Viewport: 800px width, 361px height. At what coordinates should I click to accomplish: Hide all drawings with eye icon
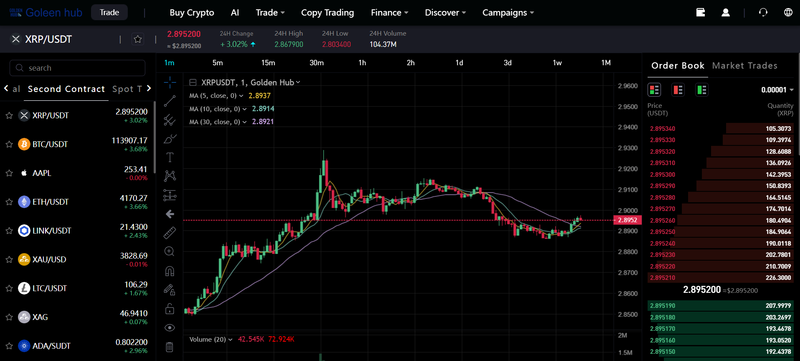pos(170,328)
